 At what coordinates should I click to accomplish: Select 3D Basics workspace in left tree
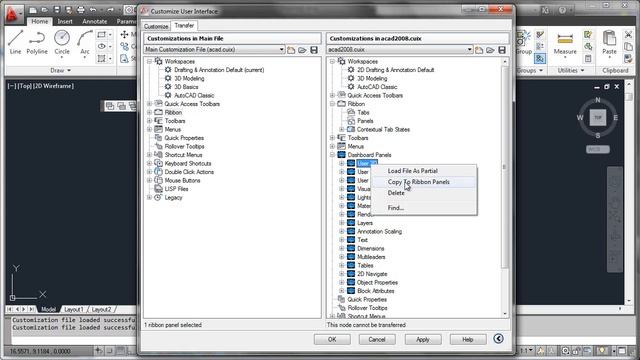(186, 87)
